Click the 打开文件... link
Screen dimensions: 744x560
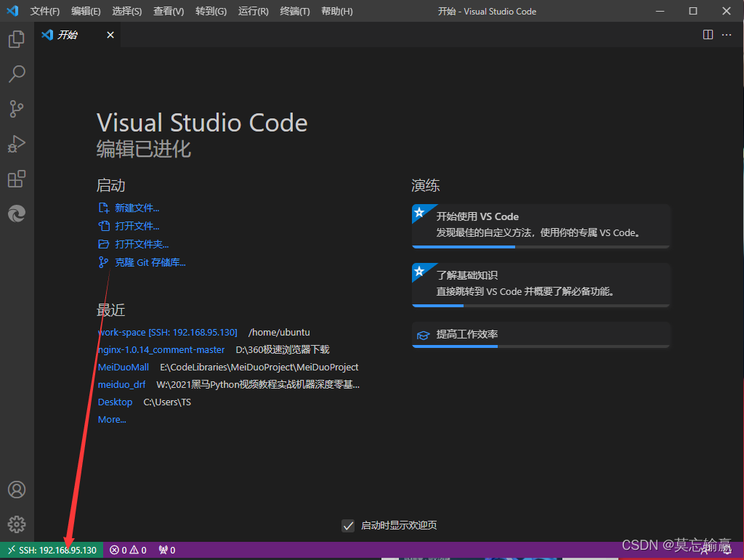tap(137, 226)
